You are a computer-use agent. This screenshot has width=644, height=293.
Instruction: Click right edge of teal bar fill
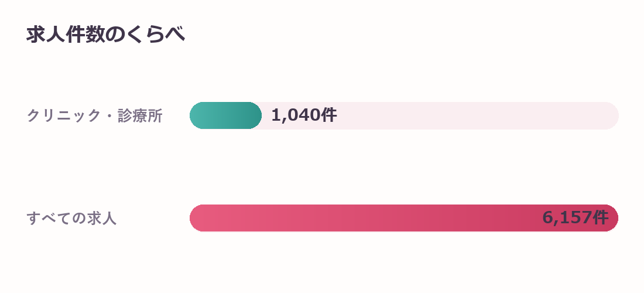point(258,115)
